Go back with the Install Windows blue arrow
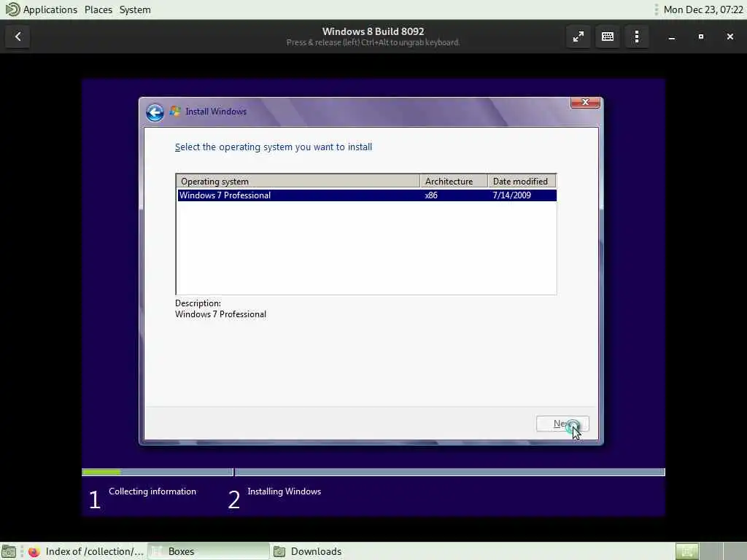The height and width of the screenshot is (560, 747). [155, 112]
